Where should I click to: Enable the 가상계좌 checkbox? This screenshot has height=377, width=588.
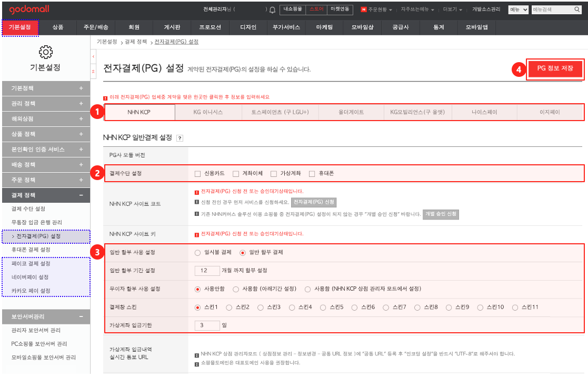point(274,174)
